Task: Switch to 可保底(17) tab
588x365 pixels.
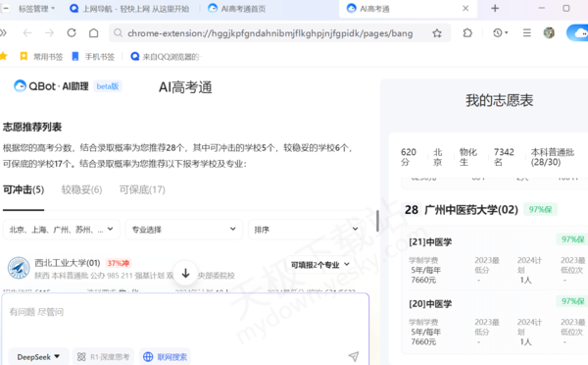Action: click(142, 189)
